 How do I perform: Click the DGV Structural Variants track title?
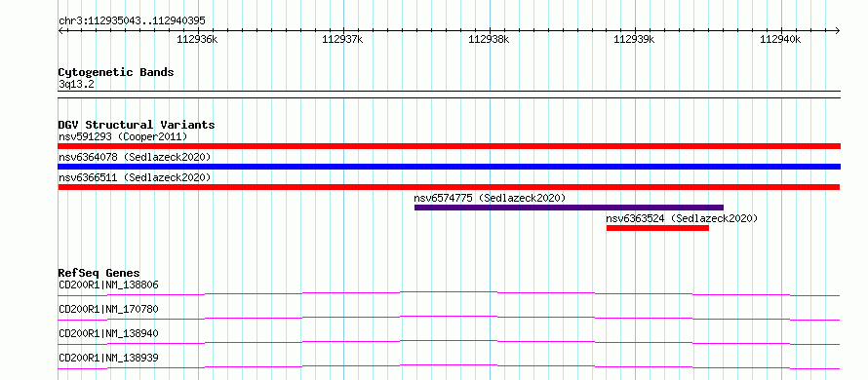[137, 125]
